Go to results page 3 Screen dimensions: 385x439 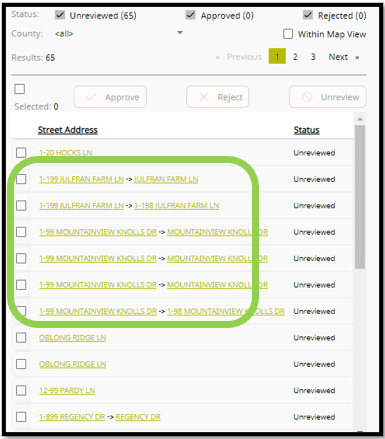(313, 57)
